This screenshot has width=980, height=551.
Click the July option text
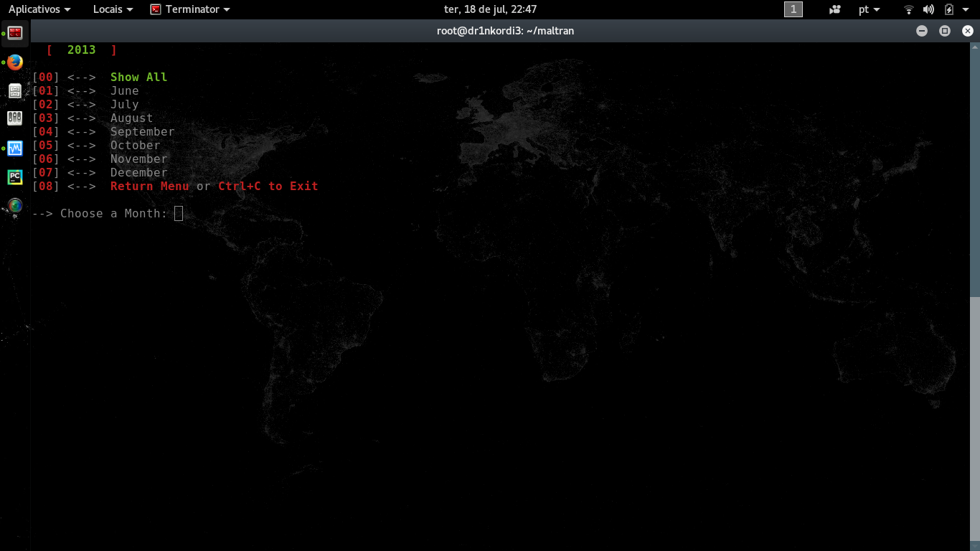pos(124,105)
